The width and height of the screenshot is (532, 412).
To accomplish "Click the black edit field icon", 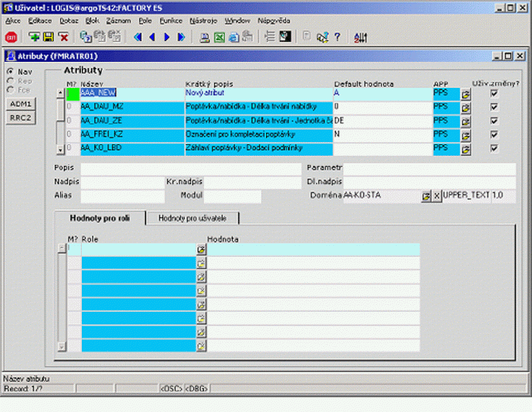I will click(285, 36).
